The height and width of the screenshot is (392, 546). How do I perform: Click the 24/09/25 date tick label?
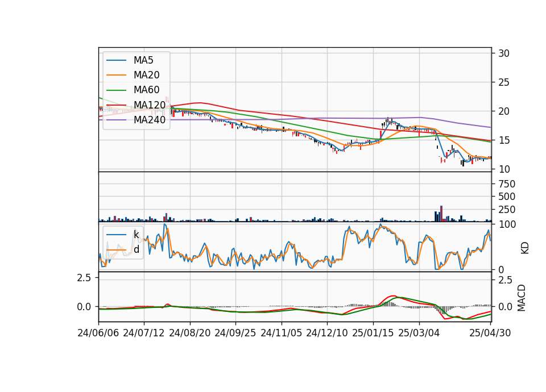click(235, 333)
